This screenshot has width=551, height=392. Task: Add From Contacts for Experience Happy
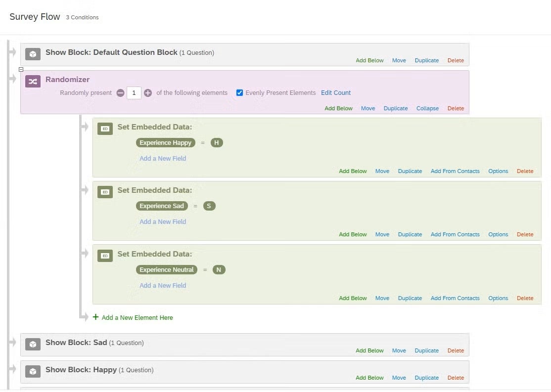pyautogui.click(x=455, y=171)
